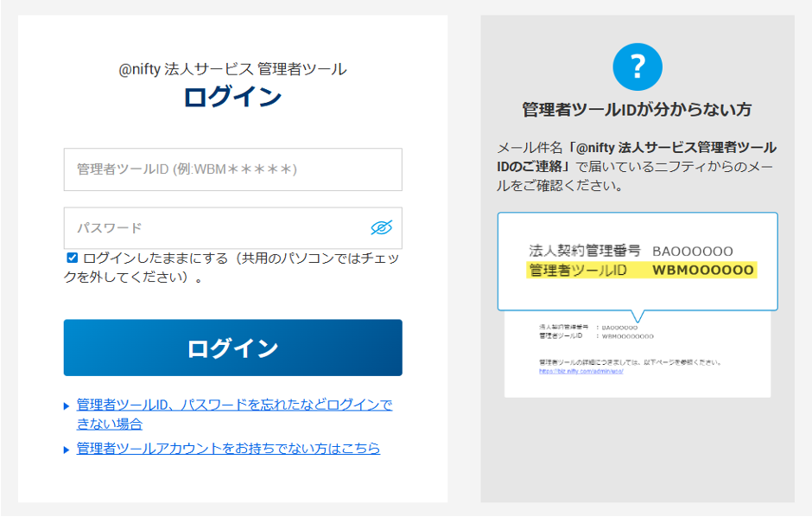Click the highlighted WBMOOOOOOO sample ID
This screenshot has width=812, height=517.
click(x=703, y=270)
